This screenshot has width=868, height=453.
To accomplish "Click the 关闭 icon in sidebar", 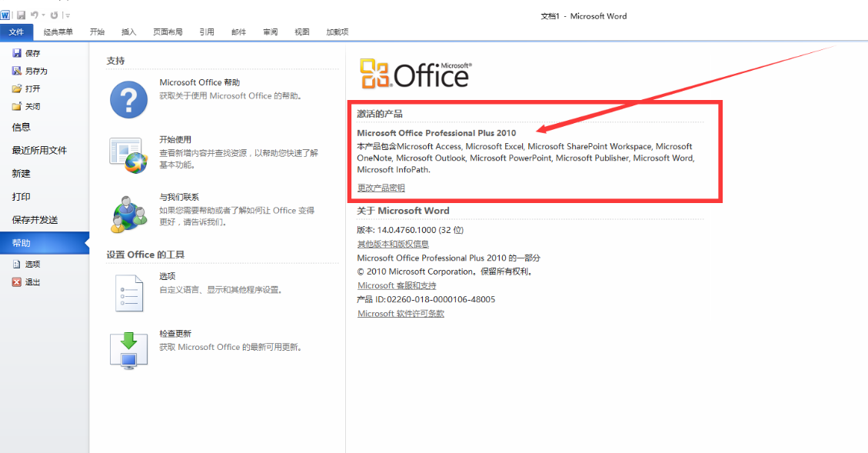I will coord(17,106).
